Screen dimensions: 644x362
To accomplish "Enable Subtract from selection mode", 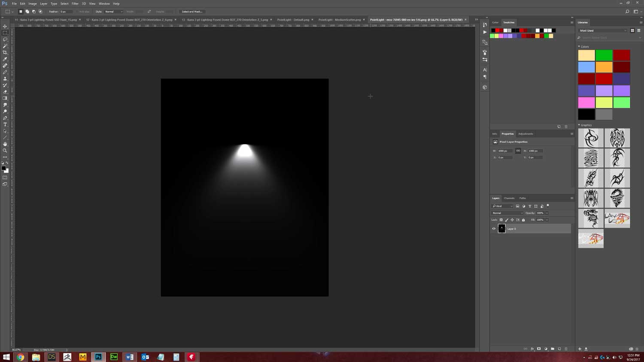I will coord(34,12).
